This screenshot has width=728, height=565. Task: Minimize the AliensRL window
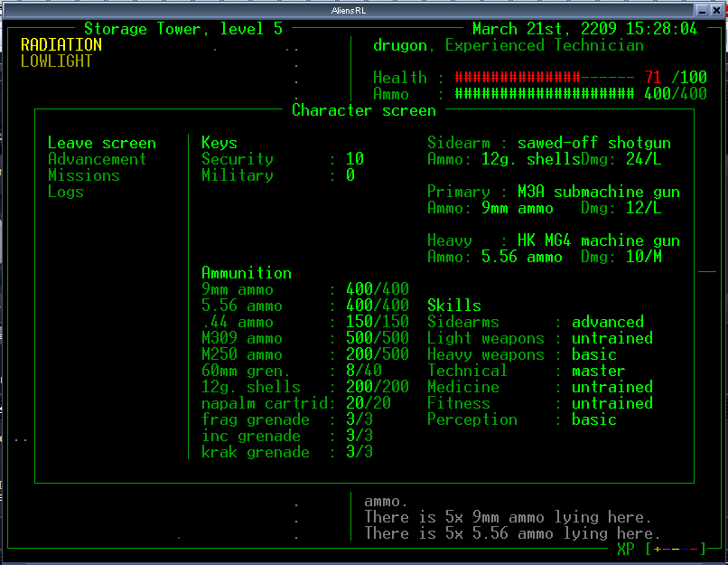pos(702,10)
